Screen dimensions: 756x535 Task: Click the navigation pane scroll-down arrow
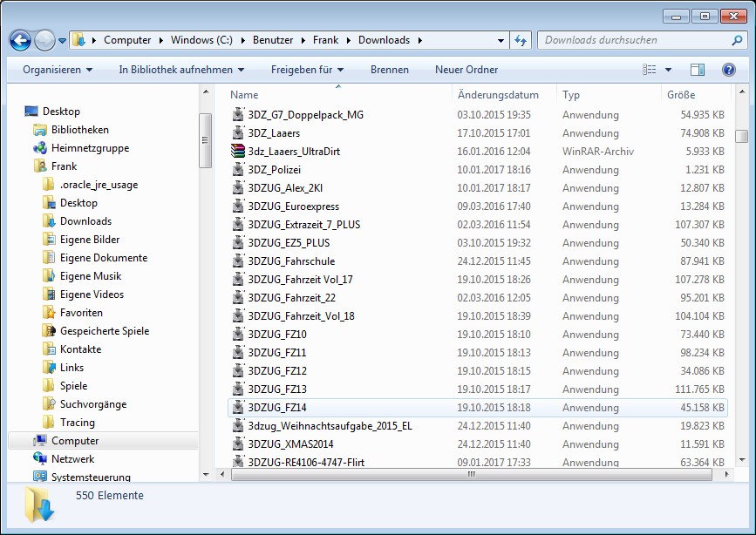[206, 474]
